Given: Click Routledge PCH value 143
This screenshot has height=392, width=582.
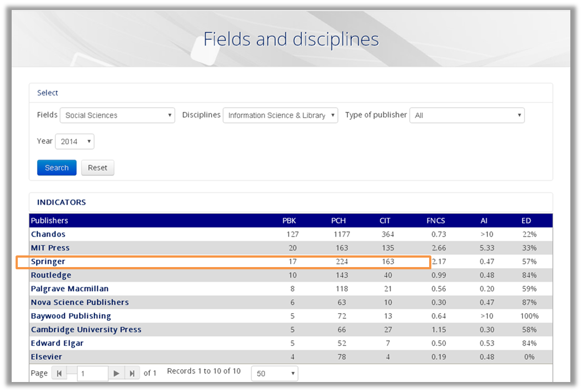Looking at the screenshot, I should point(342,275).
